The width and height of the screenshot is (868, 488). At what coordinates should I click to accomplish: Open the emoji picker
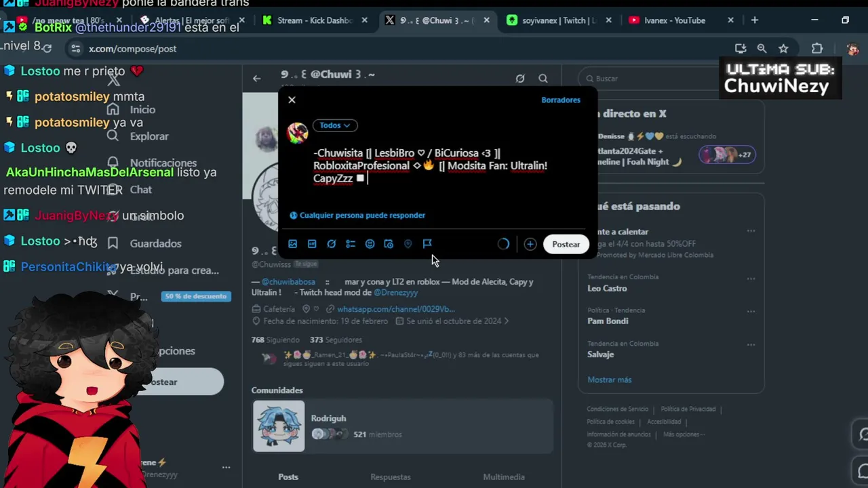(x=370, y=244)
